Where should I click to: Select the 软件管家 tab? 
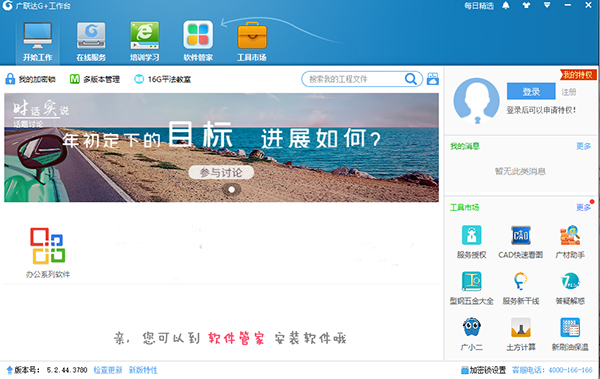[198, 42]
